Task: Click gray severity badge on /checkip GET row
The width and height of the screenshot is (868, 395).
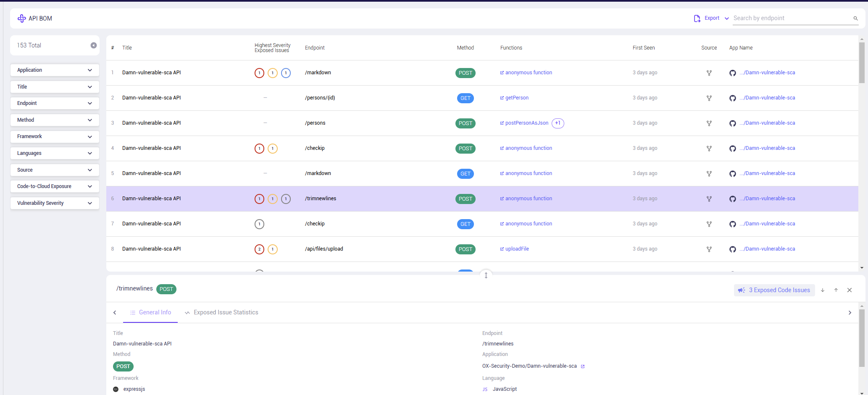Action: tap(260, 224)
